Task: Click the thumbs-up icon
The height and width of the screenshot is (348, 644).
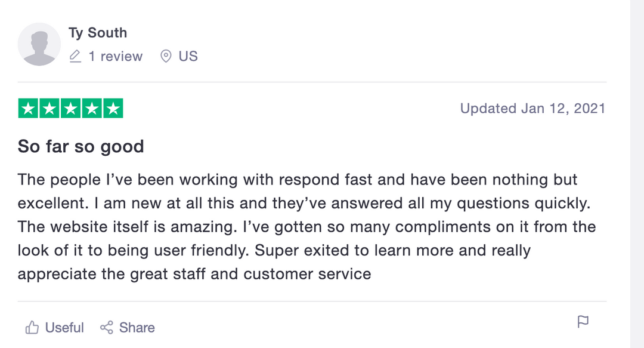Action: [x=32, y=328]
